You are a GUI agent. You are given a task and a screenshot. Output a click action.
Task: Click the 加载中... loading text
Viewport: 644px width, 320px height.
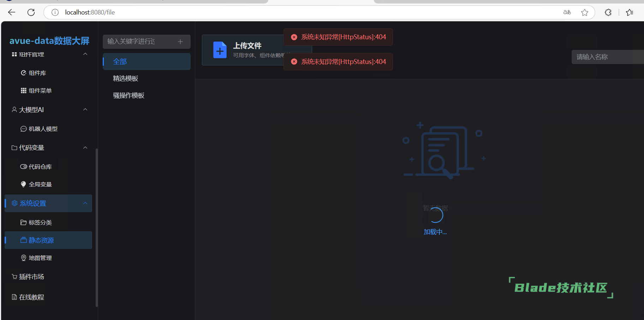(435, 232)
